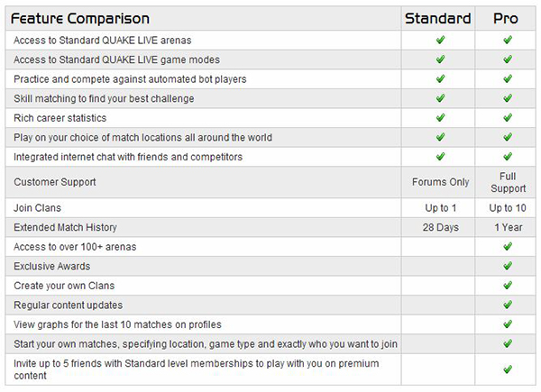
Task: Click the Forums Only support cell
Action: [x=440, y=182]
